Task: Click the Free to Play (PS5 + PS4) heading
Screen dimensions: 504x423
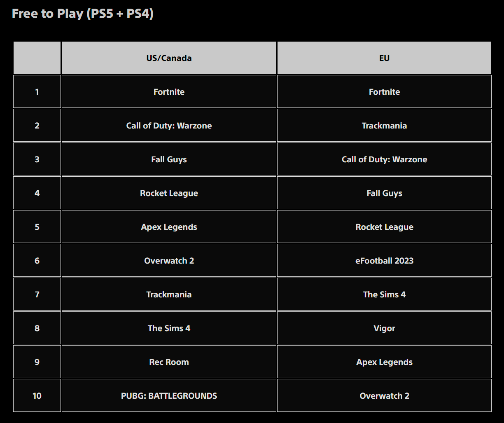Action: [82, 14]
